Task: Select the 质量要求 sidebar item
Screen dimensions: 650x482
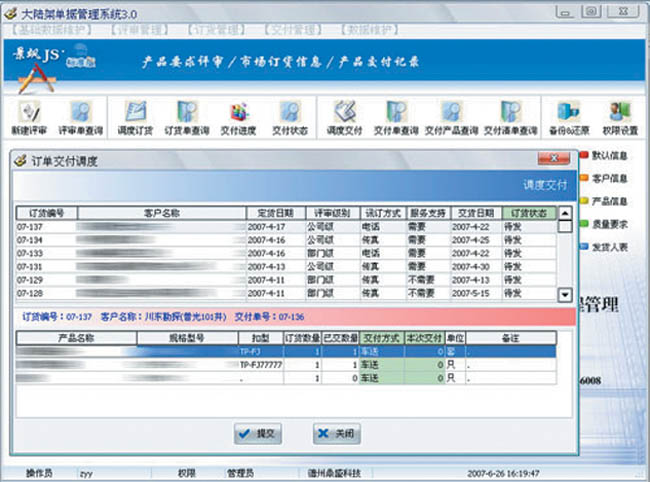Action: 609,223
